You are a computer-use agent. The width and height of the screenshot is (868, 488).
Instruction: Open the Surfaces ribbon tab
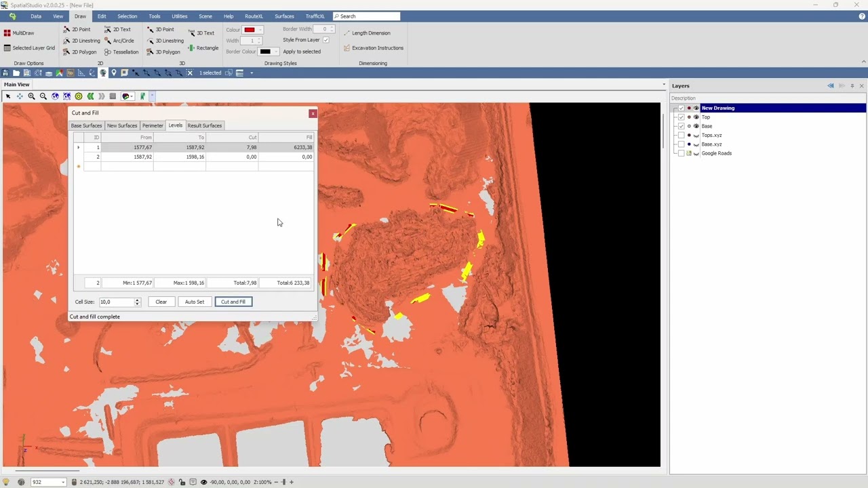click(x=284, y=16)
